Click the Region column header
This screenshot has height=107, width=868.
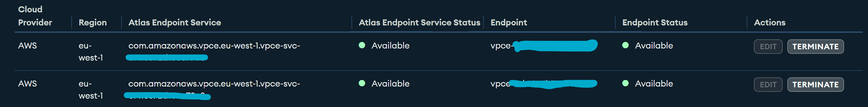tap(93, 23)
